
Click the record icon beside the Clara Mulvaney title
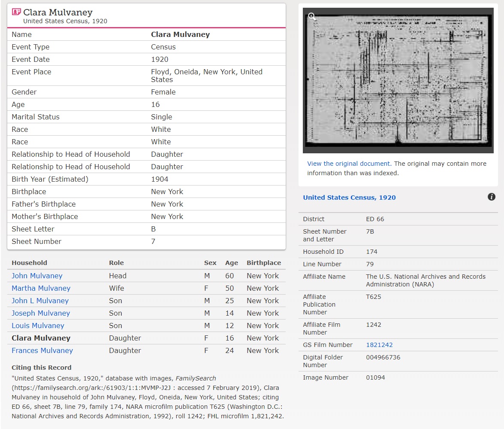coord(16,12)
